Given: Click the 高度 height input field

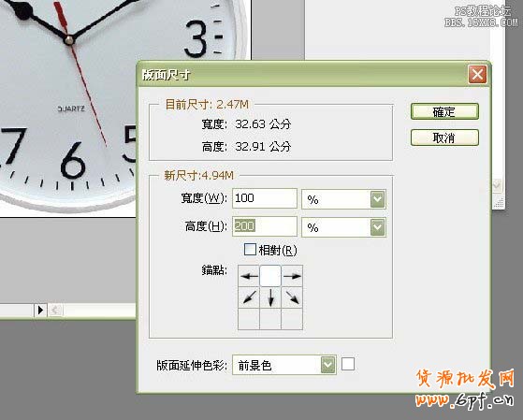Looking at the screenshot, I should pos(265,226).
